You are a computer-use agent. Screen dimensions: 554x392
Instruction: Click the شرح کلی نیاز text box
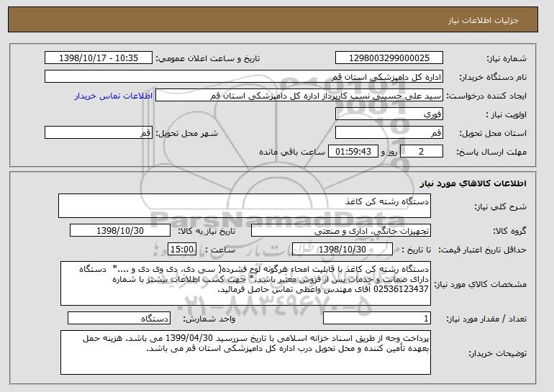(245, 206)
